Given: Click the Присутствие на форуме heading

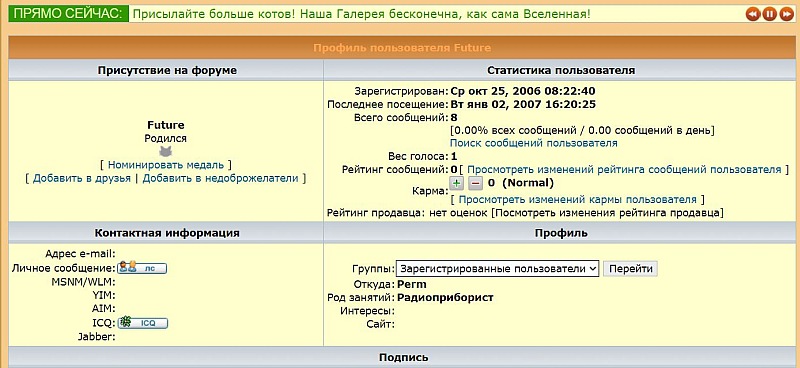Looking at the screenshot, I should pos(167,70).
